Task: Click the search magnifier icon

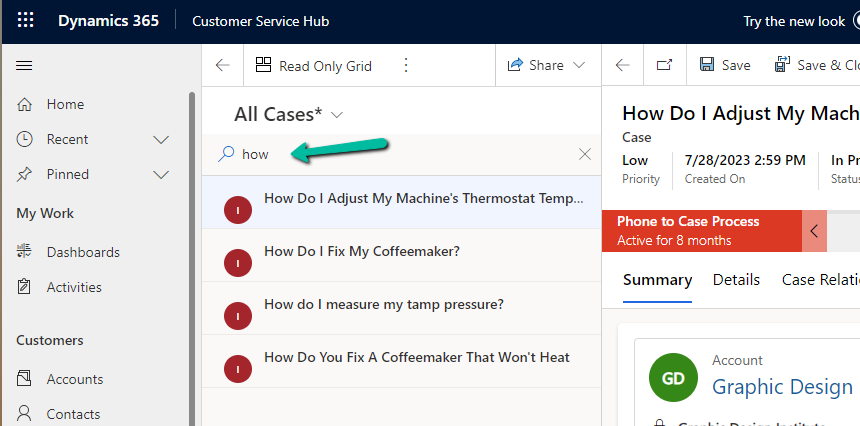Action: tap(226, 154)
